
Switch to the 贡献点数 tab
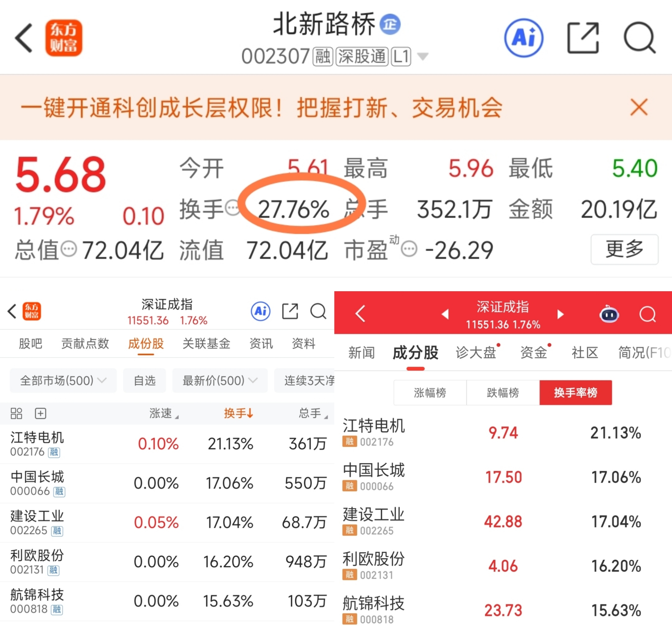[x=85, y=343]
